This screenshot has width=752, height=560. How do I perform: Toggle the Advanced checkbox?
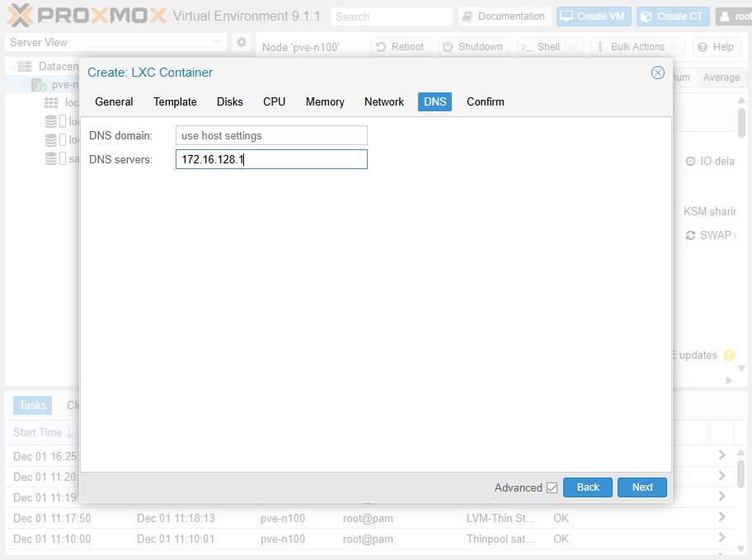tap(552, 487)
